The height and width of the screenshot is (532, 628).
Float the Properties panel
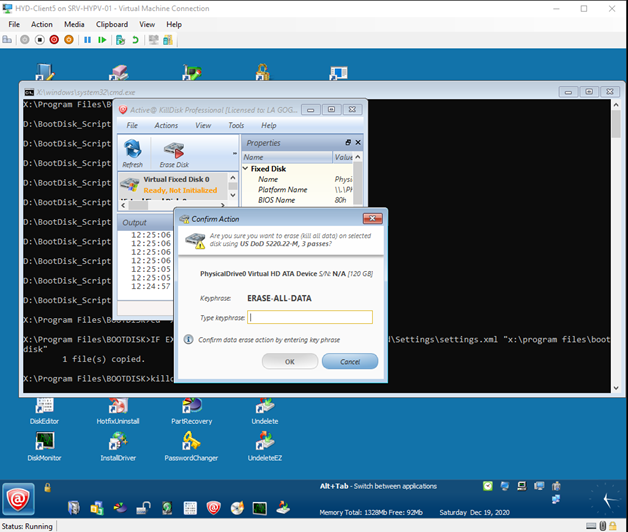[x=348, y=142]
